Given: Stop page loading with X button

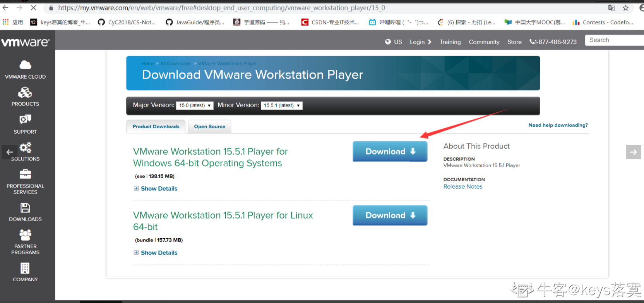Looking at the screenshot, I should click(x=33, y=8).
